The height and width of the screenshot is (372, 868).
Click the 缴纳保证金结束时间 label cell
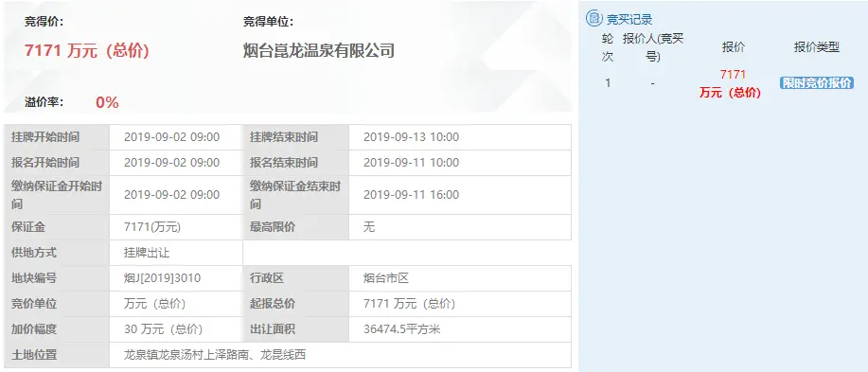(295, 195)
